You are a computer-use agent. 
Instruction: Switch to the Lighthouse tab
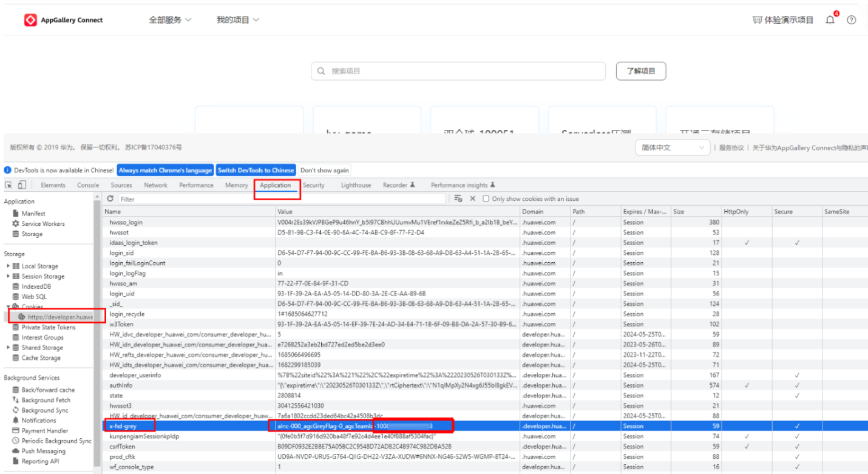coord(356,185)
